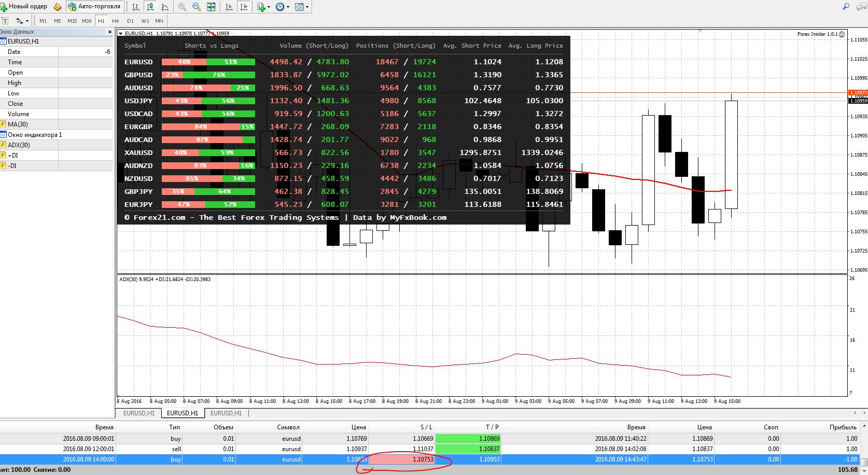Click the XAUUSD row in the sentiment table
This screenshot has width=868, height=475.
[343, 152]
